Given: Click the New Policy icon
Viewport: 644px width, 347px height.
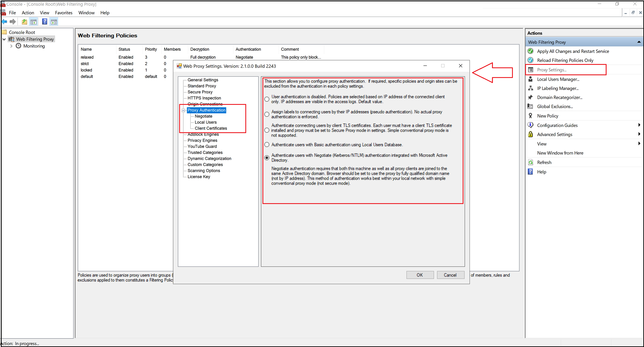Looking at the screenshot, I should 531,116.
